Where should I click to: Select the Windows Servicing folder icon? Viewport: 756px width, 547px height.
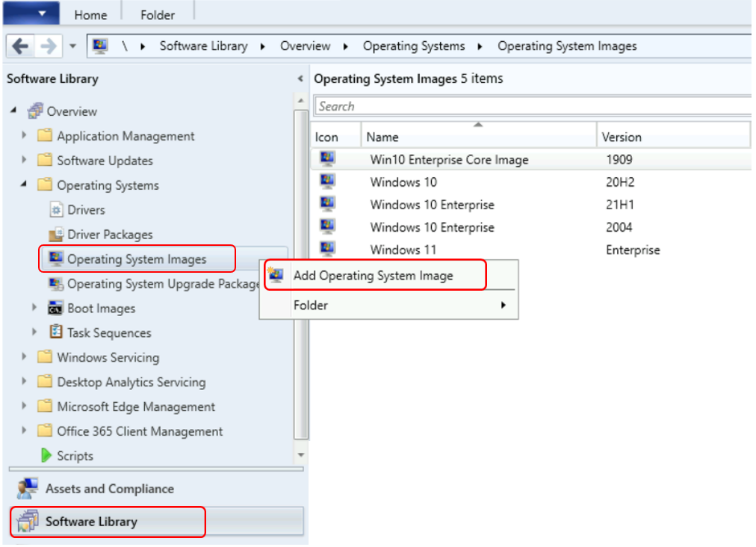pyautogui.click(x=44, y=356)
